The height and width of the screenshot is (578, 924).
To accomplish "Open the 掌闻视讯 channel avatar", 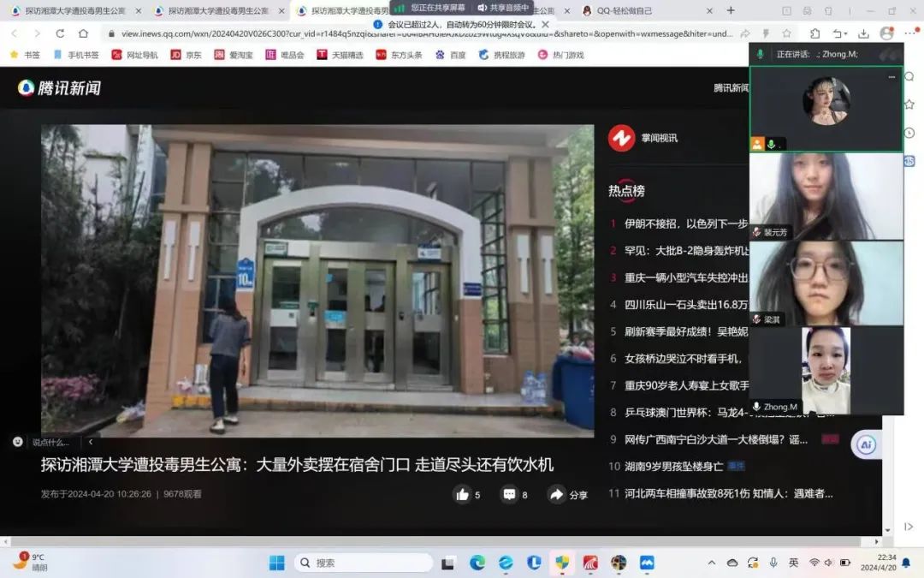I will point(621,138).
